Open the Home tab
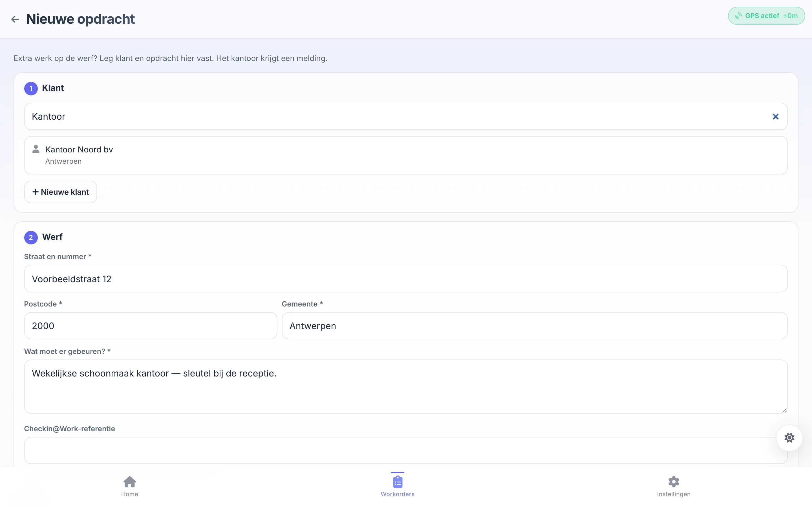Screen dimensions: 812x508 point(129,486)
